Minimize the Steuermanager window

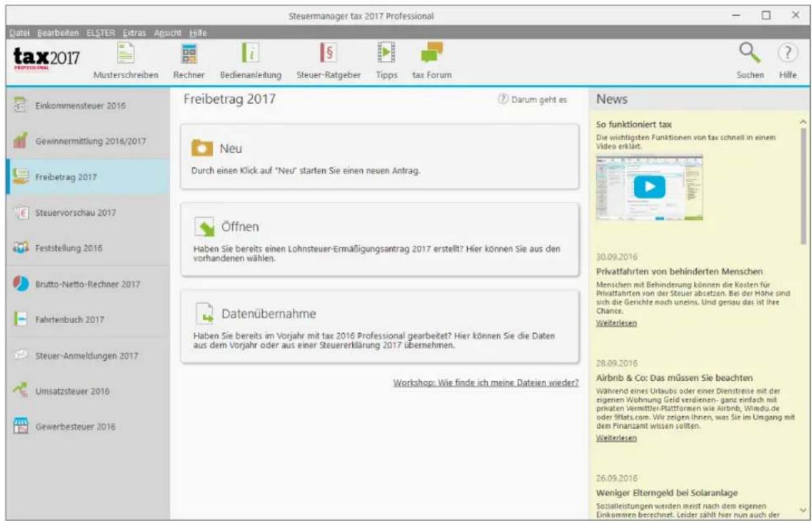pyautogui.click(x=737, y=15)
